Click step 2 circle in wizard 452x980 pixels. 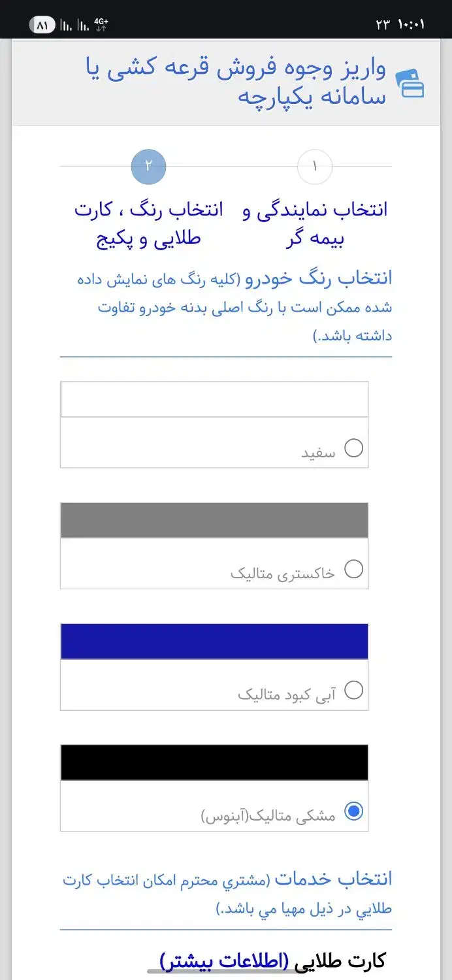point(148,167)
